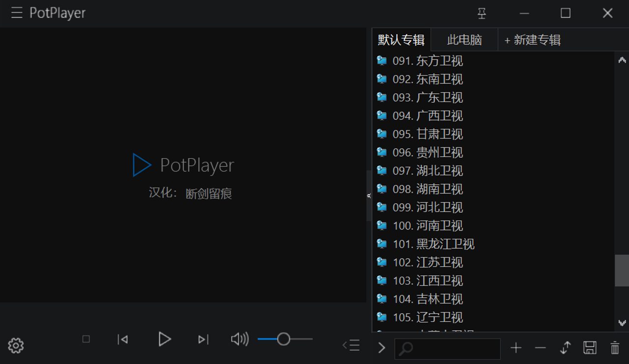Viewport: 629px width, 364px height.
Task: Click the stream icon beside 095. 甘肃卫视
Action: pos(382,134)
